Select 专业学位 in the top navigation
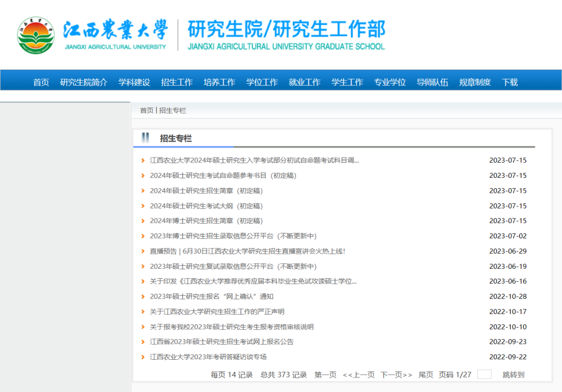This screenshot has width=562, height=392. pos(389,82)
